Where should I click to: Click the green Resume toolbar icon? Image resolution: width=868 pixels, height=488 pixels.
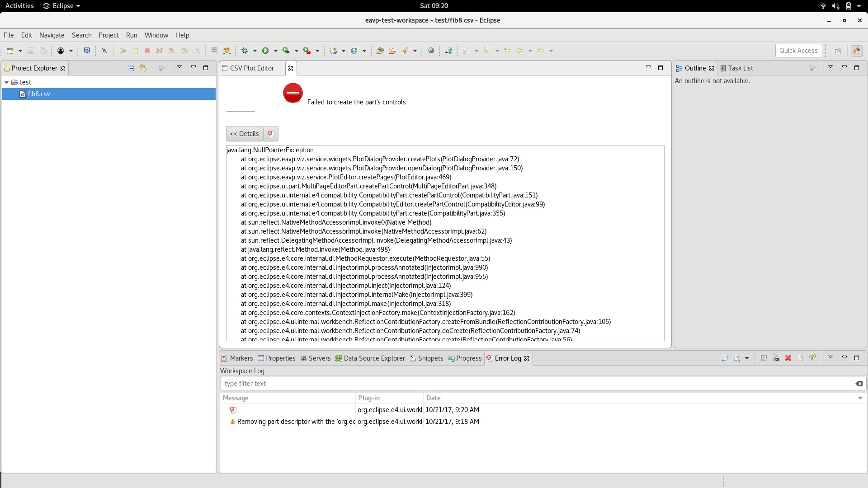tap(123, 51)
